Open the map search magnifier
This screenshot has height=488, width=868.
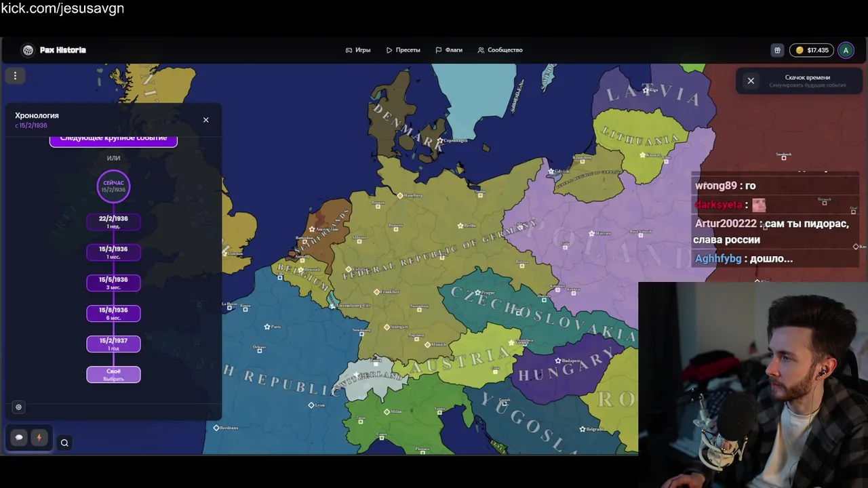click(64, 443)
